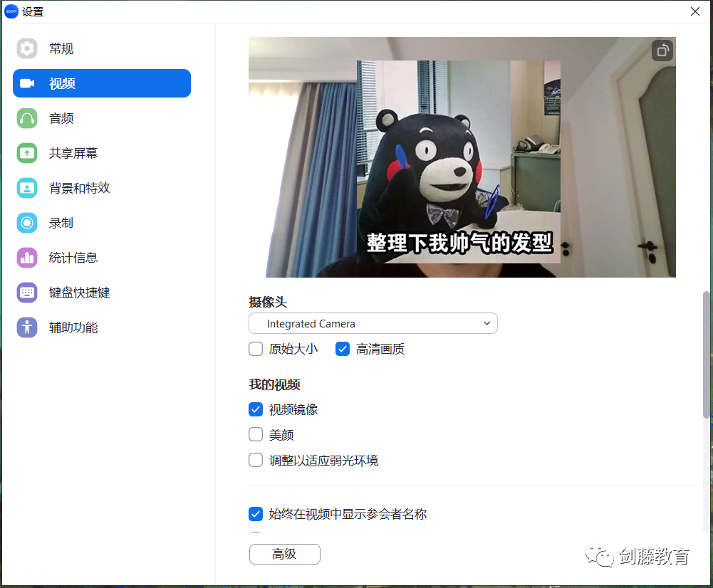The width and height of the screenshot is (713, 588).
Task: Open the 录制 settings tab
Action: [102, 223]
